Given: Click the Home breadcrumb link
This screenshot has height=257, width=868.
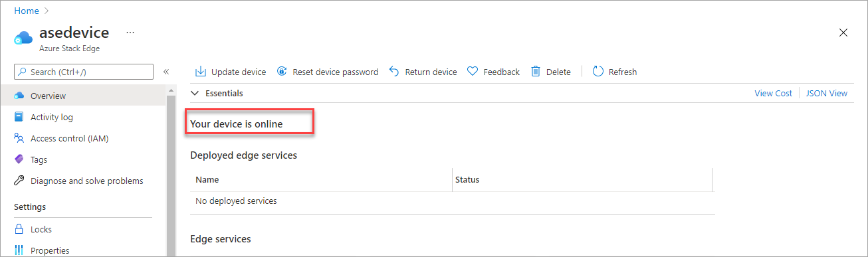Looking at the screenshot, I should pyautogui.click(x=27, y=11).
